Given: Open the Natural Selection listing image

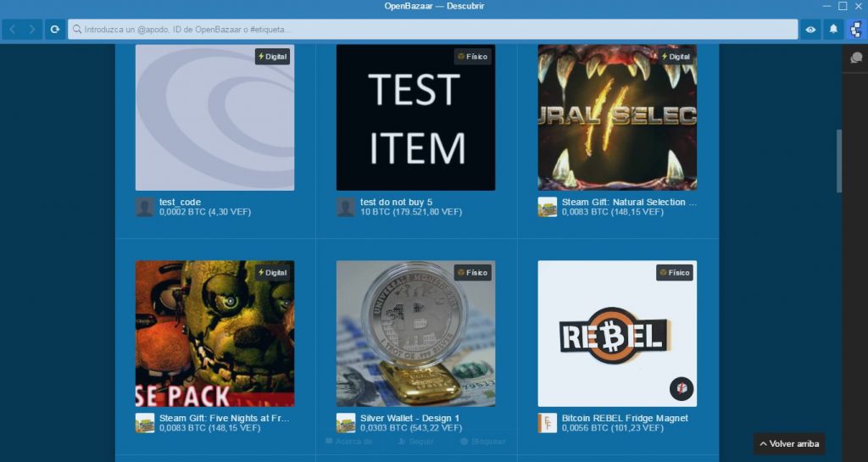Looking at the screenshot, I should click(617, 117).
